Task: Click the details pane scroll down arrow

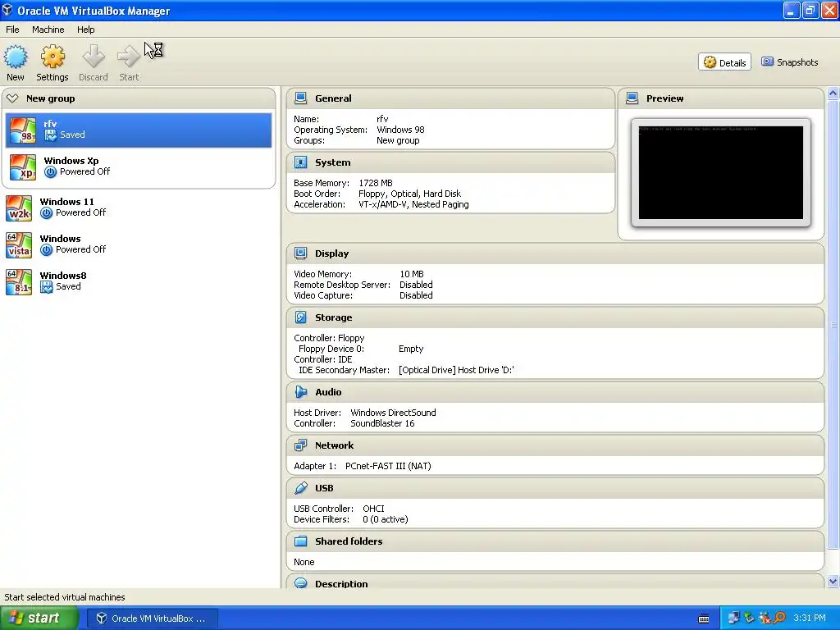Action: [833, 582]
